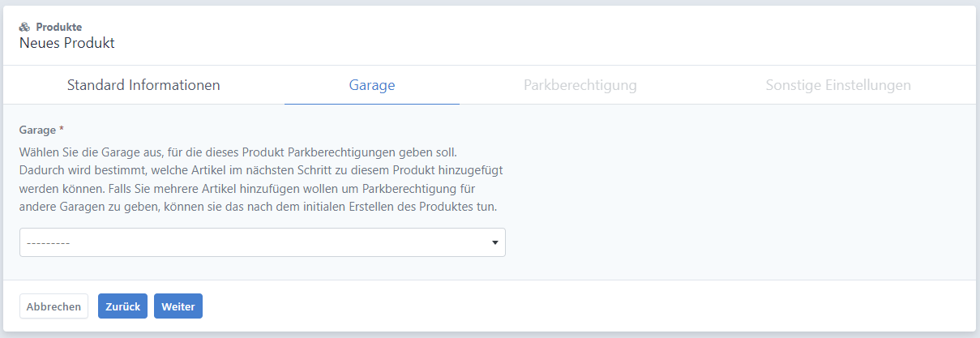The height and width of the screenshot is (338, 980).
Task: Switch to the Standard Informationen tab
Action: pyautogui.click(x=143, y=85)
